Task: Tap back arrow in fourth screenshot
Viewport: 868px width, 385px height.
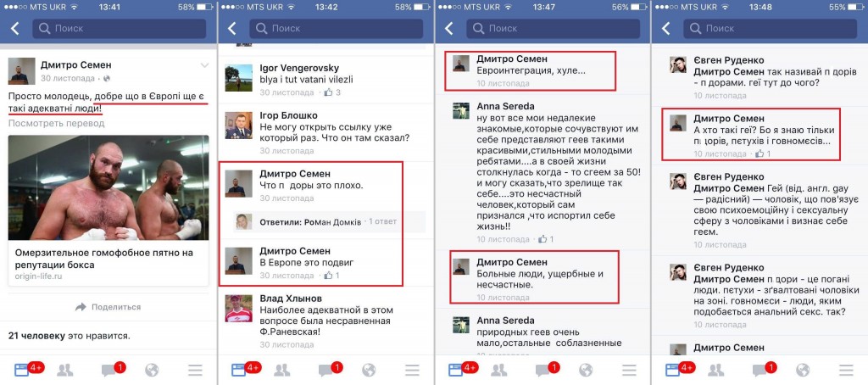Action: click(x=666, y=28)
